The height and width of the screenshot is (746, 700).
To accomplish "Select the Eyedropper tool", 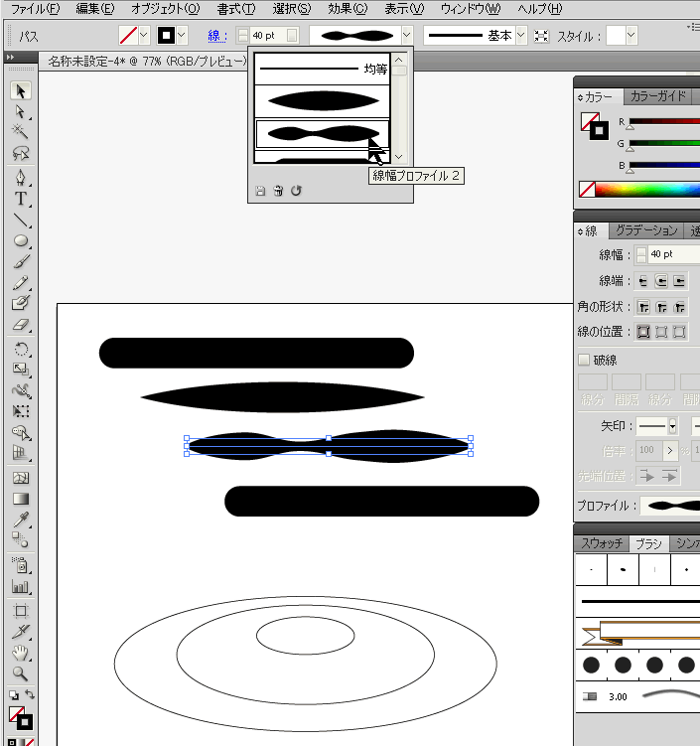I will point(21,520).
